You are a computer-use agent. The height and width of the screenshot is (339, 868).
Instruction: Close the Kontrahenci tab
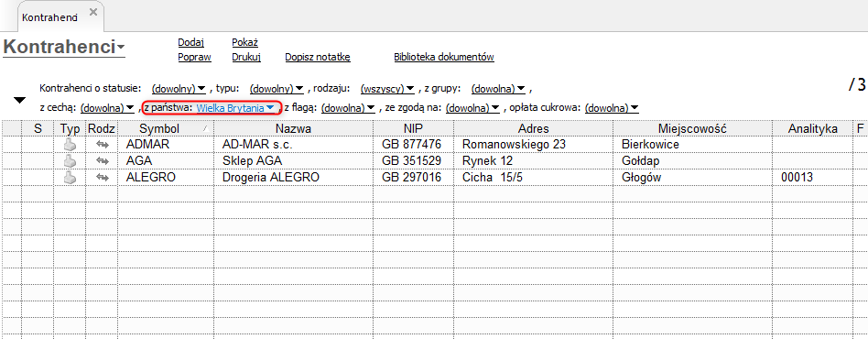tap(93, 12)
